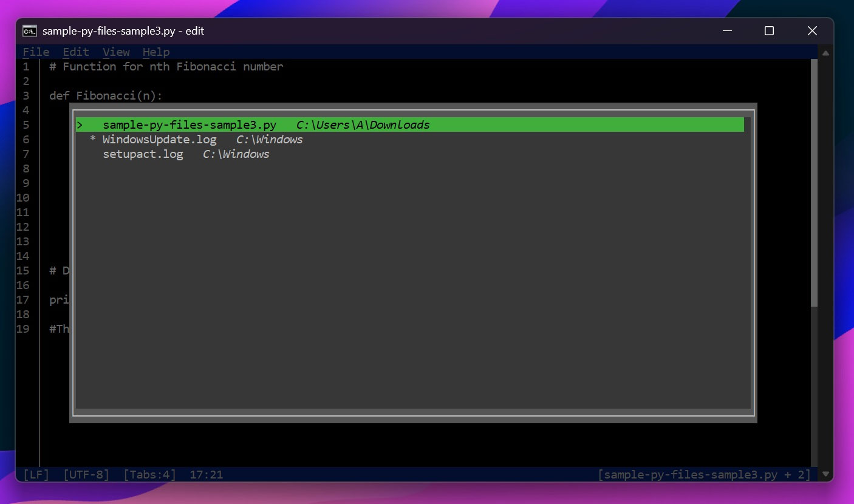Click the UTF-8 encoding indicator

(87, 475)
